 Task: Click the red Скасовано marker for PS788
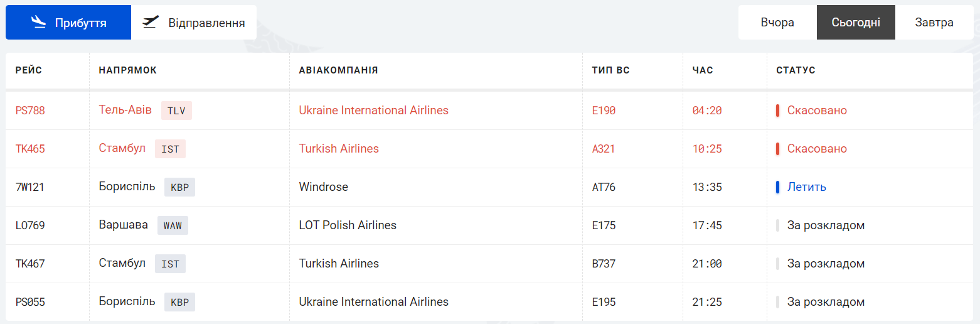[x=778, y=111]
